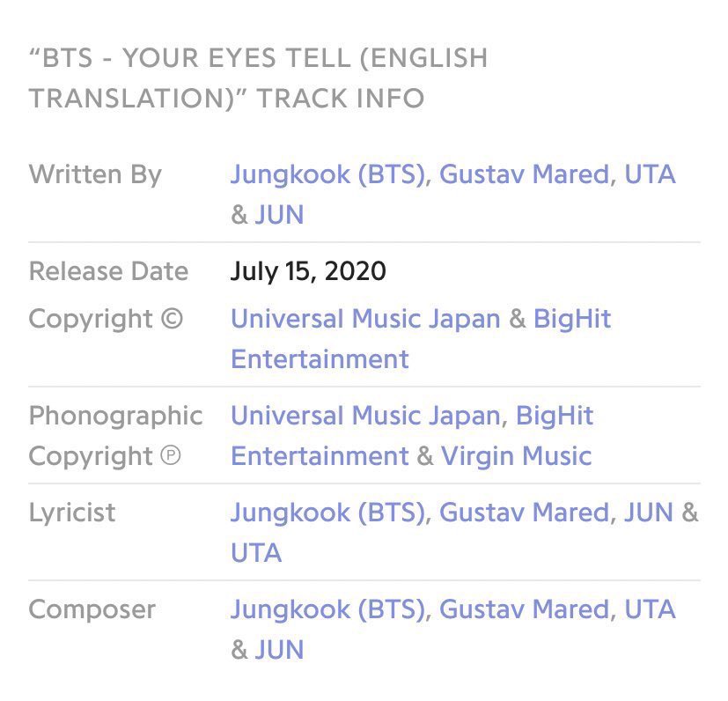Click the Release Date label

click(x=108, y=271)
